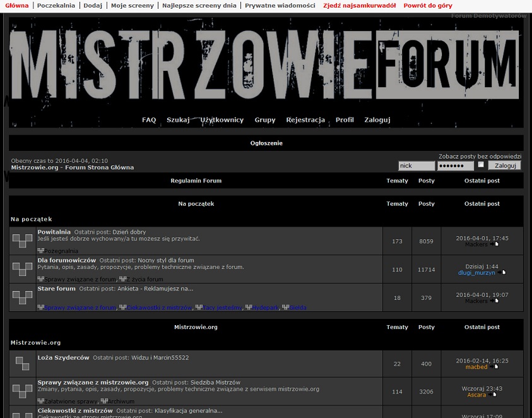
Task: Open Mistrzowie.org - Forum Strona Główna link
Action: 73,167
